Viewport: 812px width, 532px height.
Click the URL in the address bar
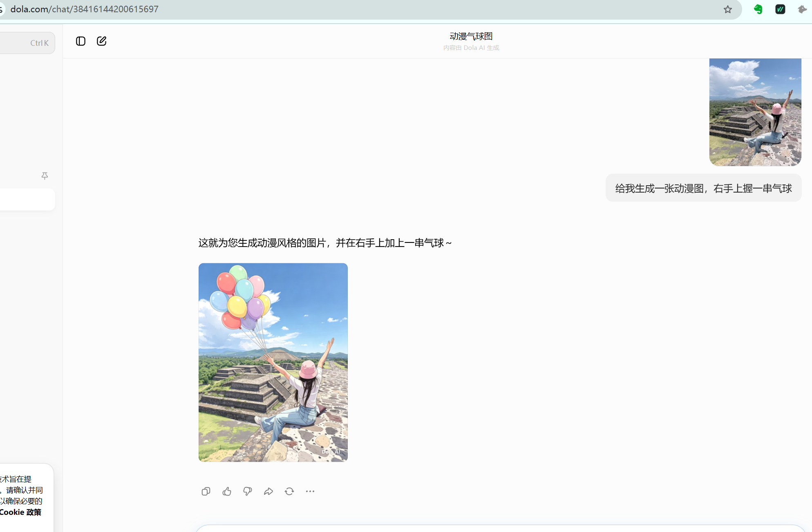point(84,9)
